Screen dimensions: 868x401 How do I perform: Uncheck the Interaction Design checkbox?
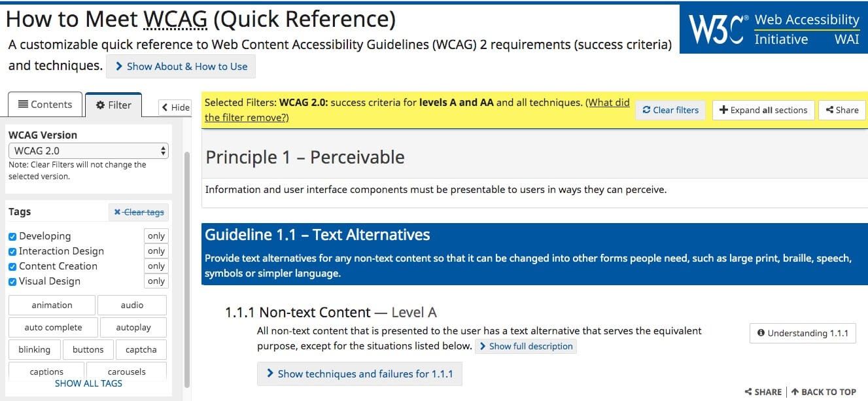pyautogui.click(x=12, y=251)
